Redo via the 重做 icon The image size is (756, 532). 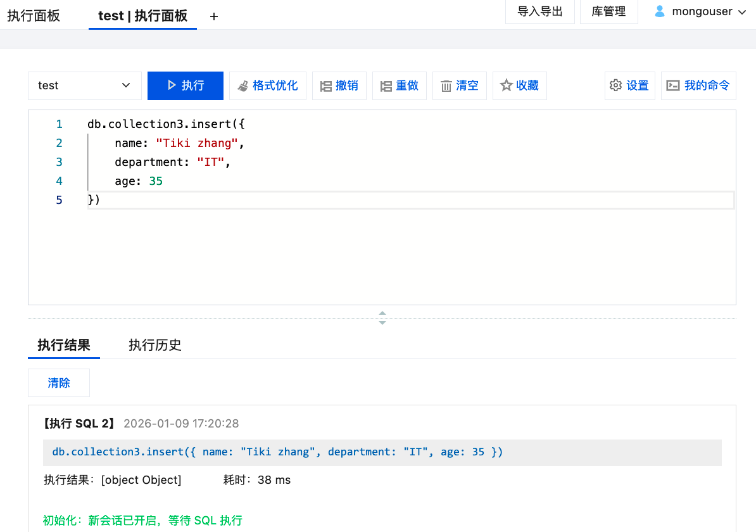tap(386, 86)
